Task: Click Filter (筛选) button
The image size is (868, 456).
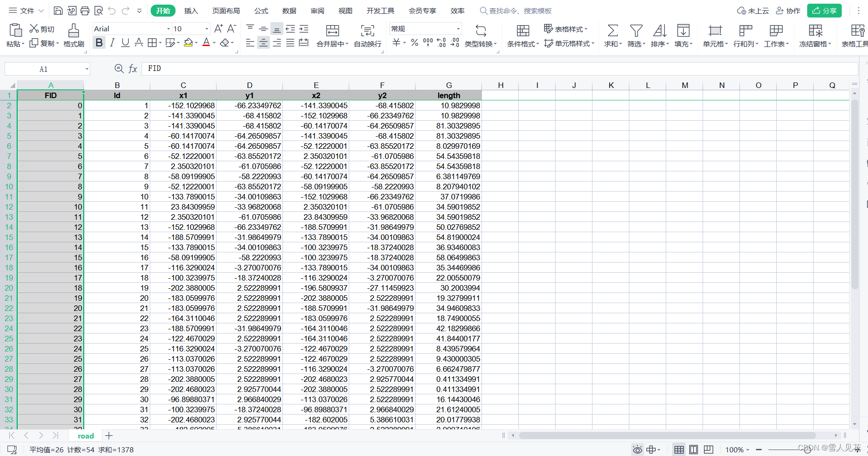Action: (x=636, y=35)
